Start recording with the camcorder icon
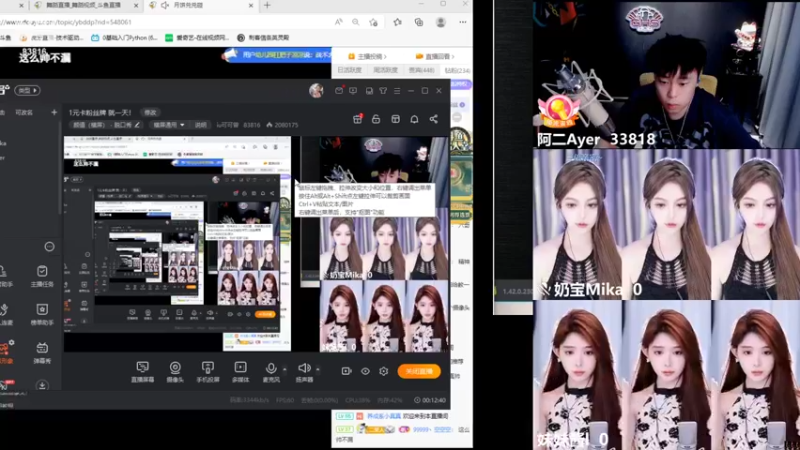The width and height of the screenshot is (800, 450). click(x=346, y=371)
